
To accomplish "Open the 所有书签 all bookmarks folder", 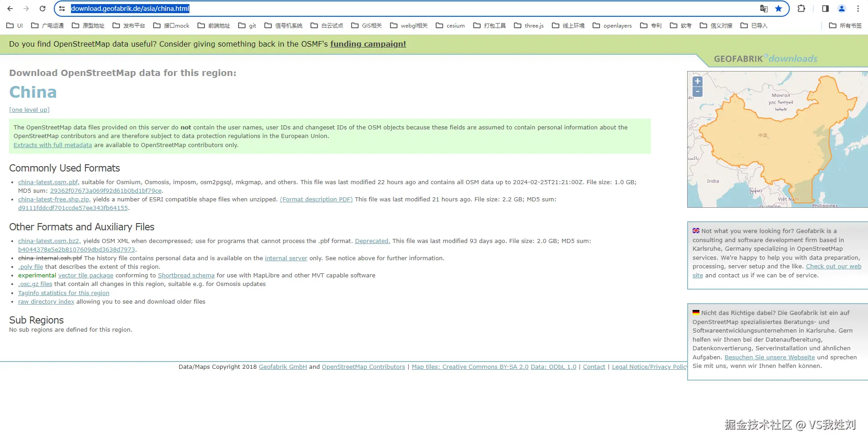I will pyautogui.click(x=845, y=26).
